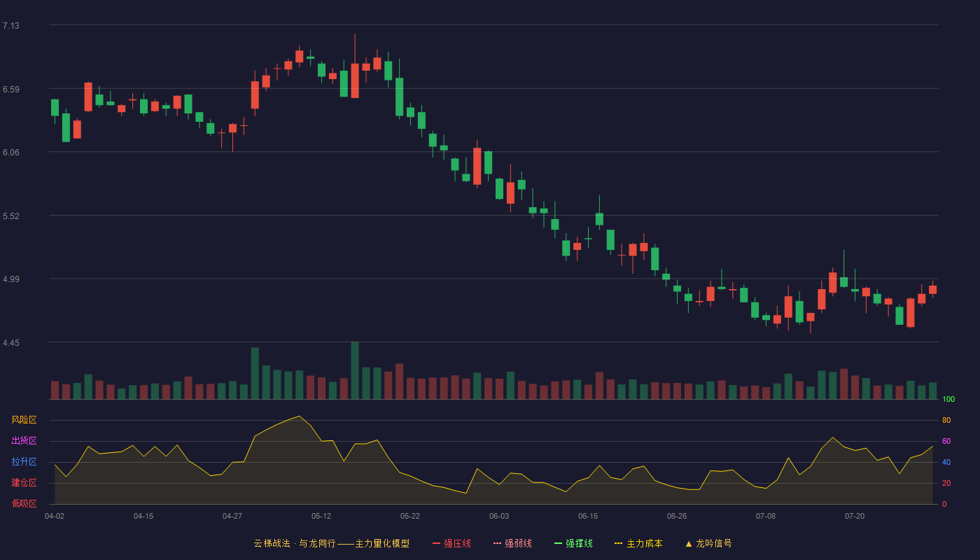Click the 04-02 date label

[55, 516]
